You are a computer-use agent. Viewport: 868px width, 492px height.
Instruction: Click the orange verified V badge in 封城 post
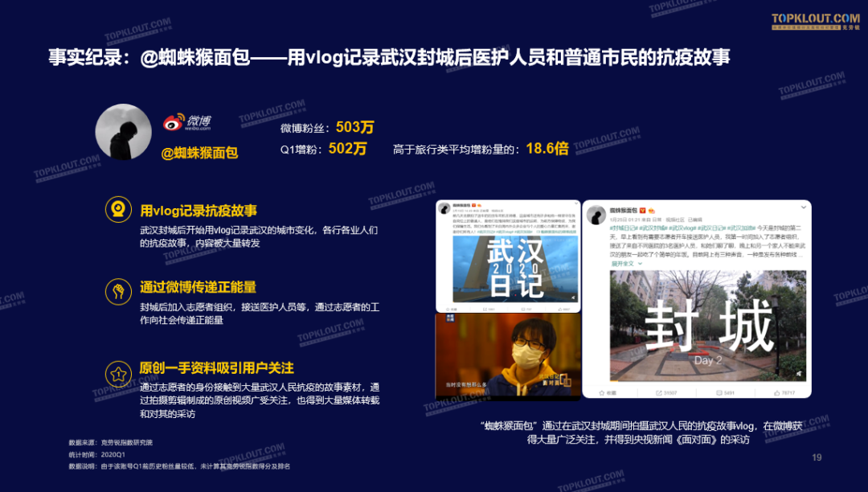[643, 211]
